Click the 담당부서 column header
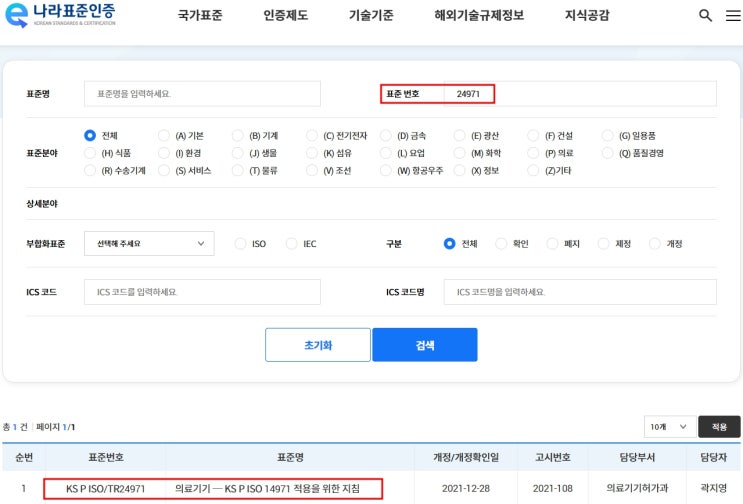The height and width of the screenshot is (504, 743). coord(637,457)
